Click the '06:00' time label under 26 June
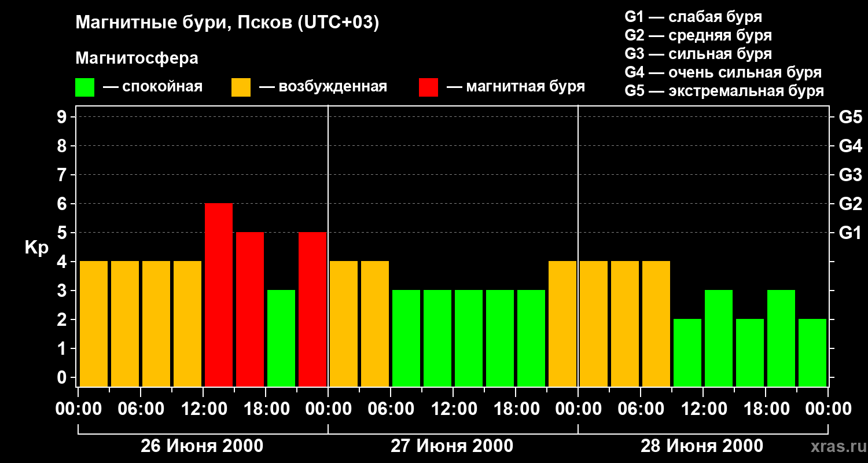 pyautogui.click(x=141, y=409)
